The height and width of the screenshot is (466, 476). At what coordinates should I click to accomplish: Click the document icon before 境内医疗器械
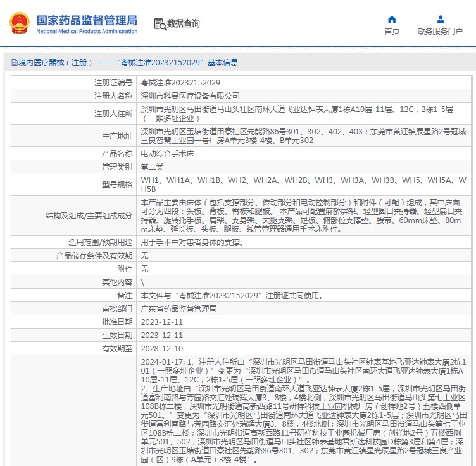pyautogui.click(x=15, y=63)
